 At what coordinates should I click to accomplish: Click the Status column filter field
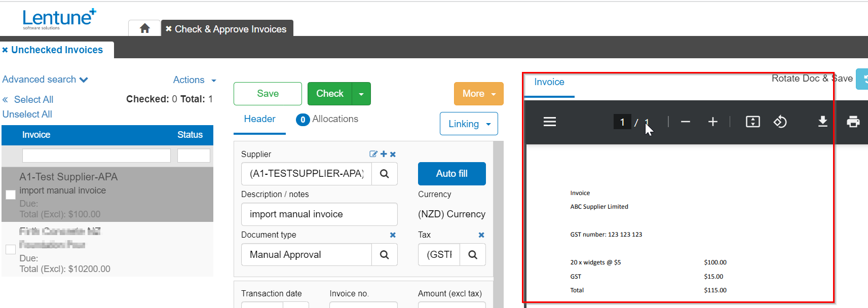[194, 156]
